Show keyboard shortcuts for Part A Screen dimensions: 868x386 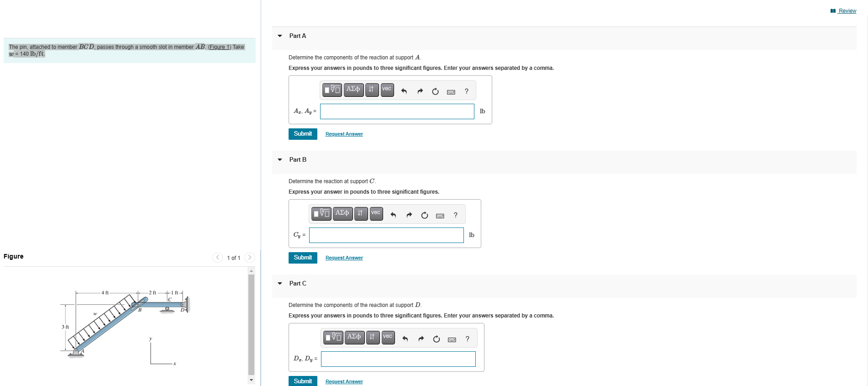pyautogui.click(x=451, y=92)
